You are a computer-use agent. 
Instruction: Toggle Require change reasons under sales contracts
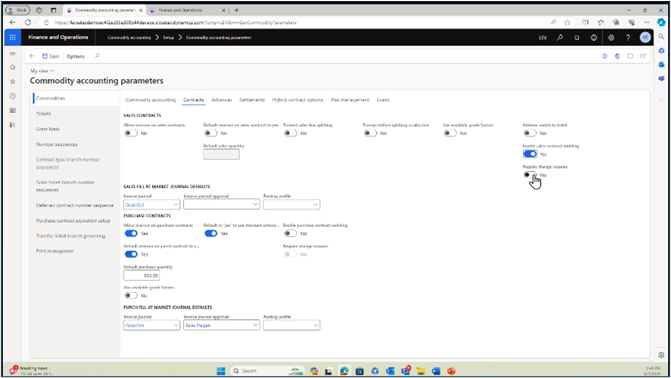coord(530,175)
